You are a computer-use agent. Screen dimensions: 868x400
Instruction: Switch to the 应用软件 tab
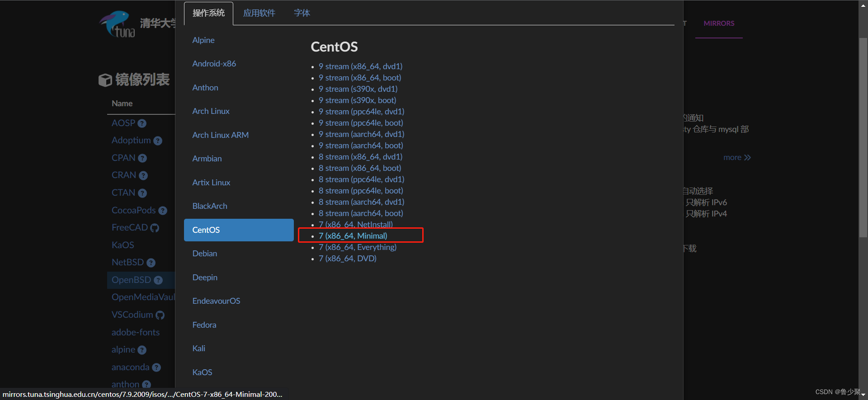point(259,13)
